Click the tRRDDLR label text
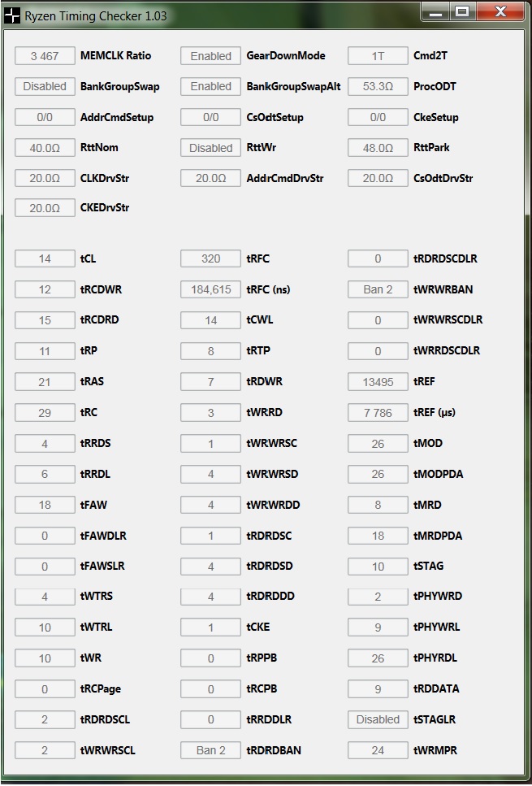This screenshot has height=786, width=532. point(269,719)
